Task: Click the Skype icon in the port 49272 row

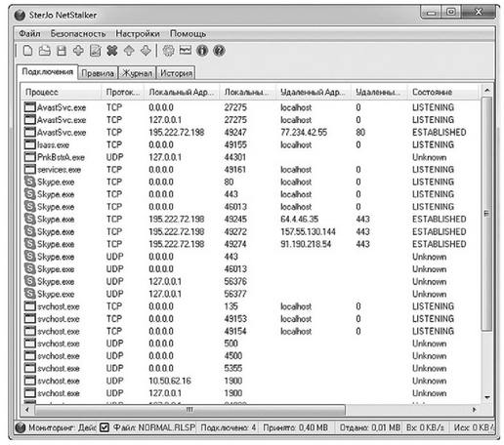Action: point(30,231)
